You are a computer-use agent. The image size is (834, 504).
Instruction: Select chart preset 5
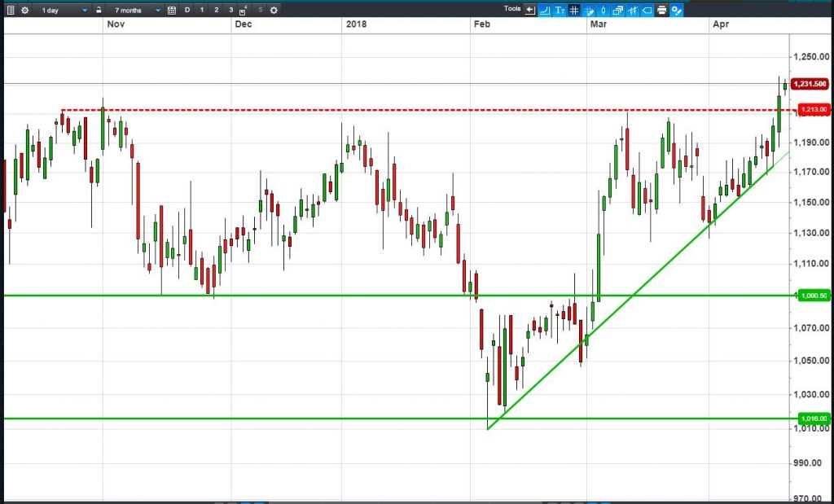[260, 10]
